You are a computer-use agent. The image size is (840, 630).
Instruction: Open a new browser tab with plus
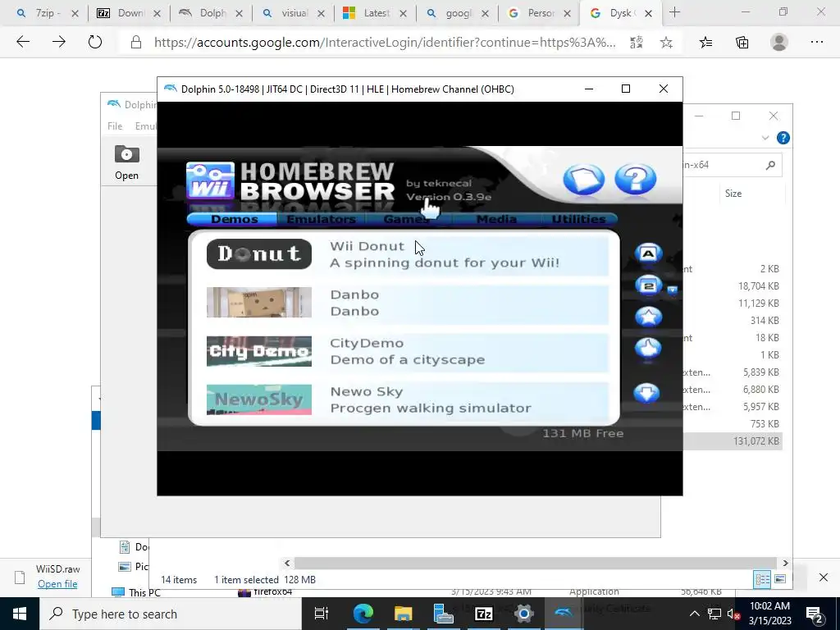coord(674,13)
